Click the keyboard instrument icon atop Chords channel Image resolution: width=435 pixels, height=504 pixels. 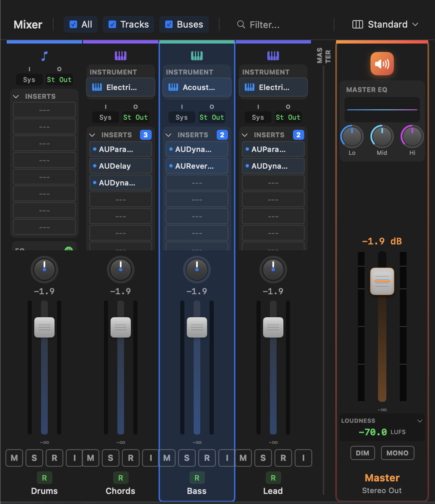tap(120, 55)
